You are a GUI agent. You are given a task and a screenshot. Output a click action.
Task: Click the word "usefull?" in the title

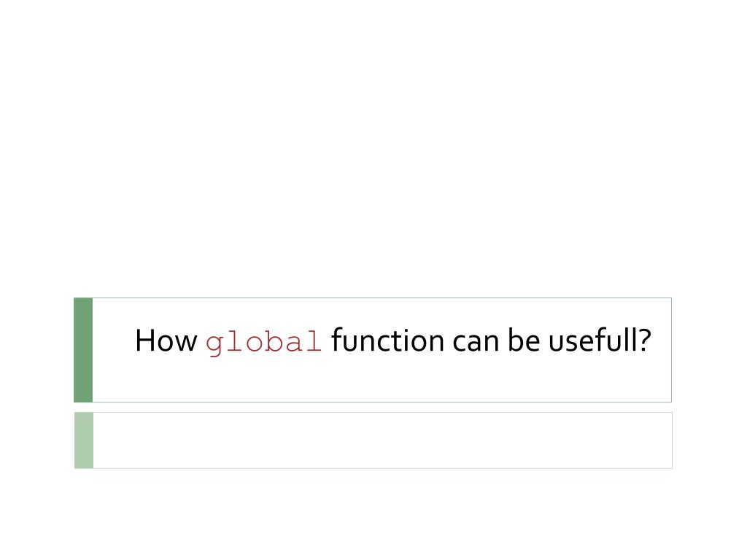point(600,340)
